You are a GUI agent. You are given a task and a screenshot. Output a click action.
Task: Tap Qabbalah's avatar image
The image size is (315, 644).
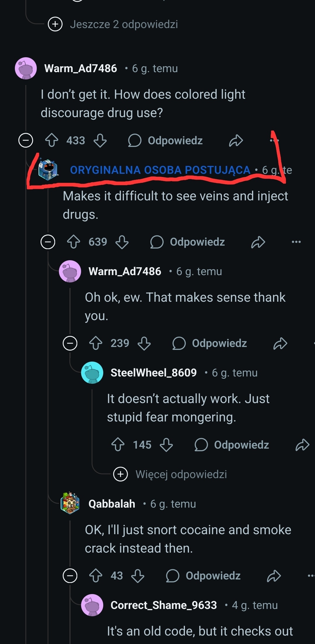coord(70,503)
